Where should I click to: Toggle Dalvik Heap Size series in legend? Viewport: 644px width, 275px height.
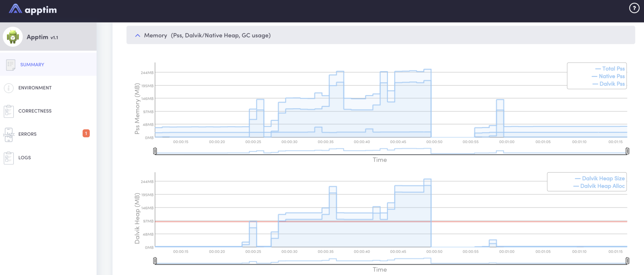[x=600, y=178]
